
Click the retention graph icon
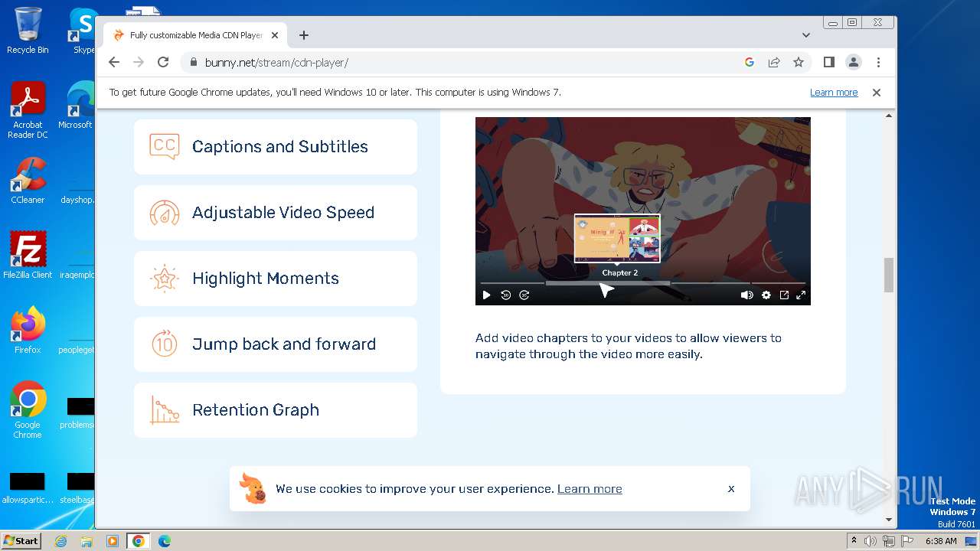click(x=165, y=410)
